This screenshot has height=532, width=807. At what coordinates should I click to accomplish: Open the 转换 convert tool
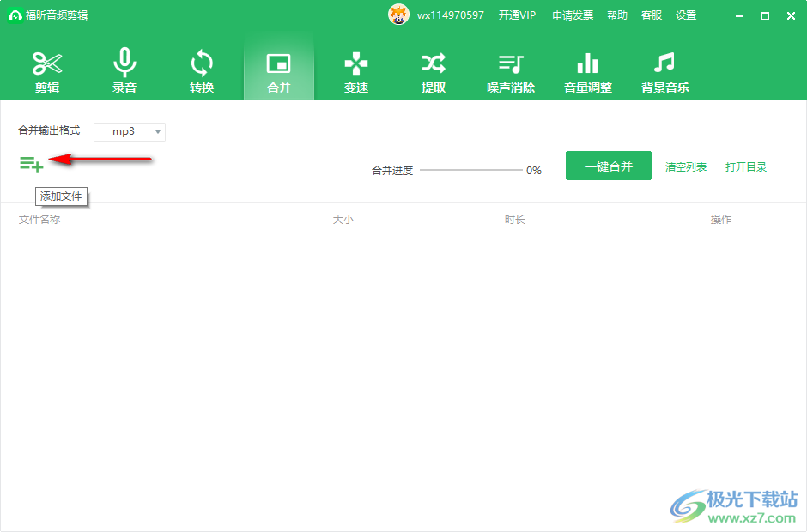click(x=202, y=71)
